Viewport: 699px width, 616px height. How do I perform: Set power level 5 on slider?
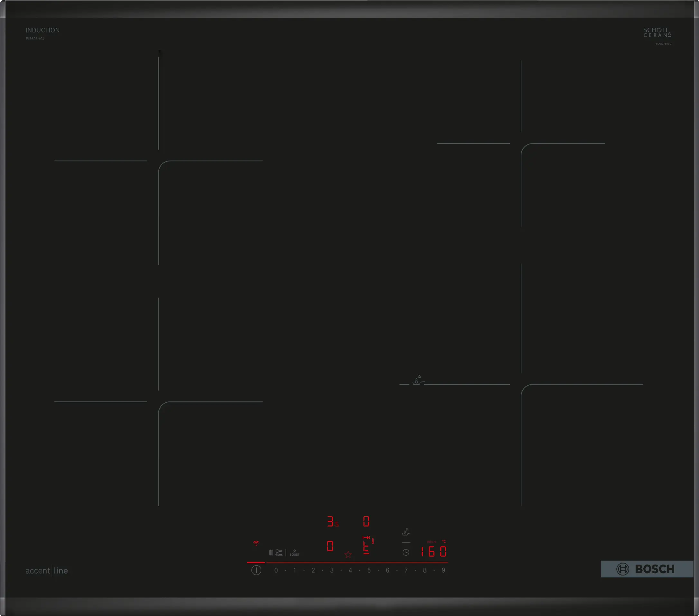click(369, 570)
